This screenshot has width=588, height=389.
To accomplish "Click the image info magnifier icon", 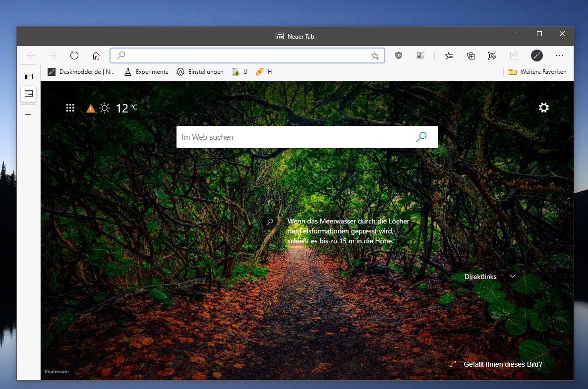I will pos(270,222).
